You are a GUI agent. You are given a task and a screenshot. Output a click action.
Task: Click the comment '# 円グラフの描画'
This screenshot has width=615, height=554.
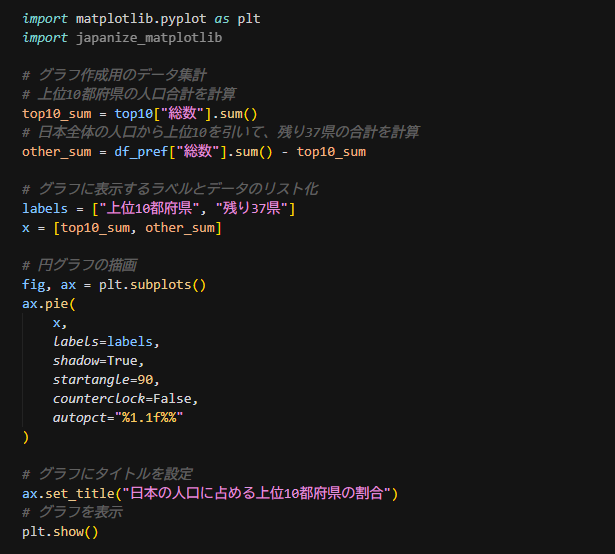pos(80,265)
